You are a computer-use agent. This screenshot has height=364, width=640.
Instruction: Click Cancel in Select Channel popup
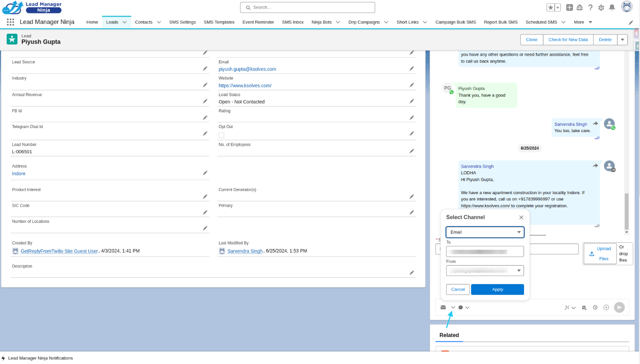pyautogui.click(x=458, y=289)
